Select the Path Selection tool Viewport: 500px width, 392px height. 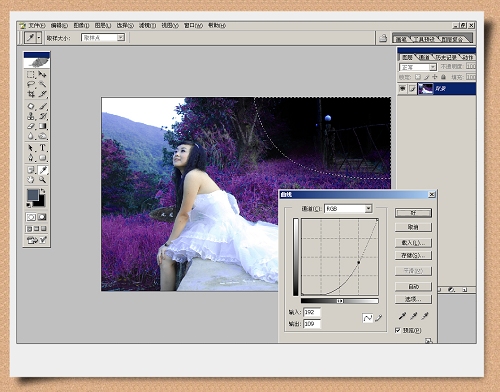pos(31,148)
